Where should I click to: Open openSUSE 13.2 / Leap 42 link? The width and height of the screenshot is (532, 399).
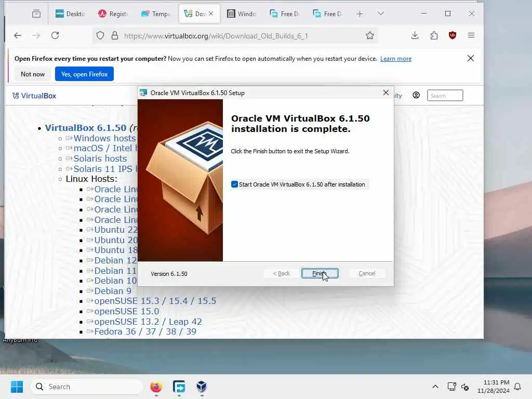pos(148,322)
